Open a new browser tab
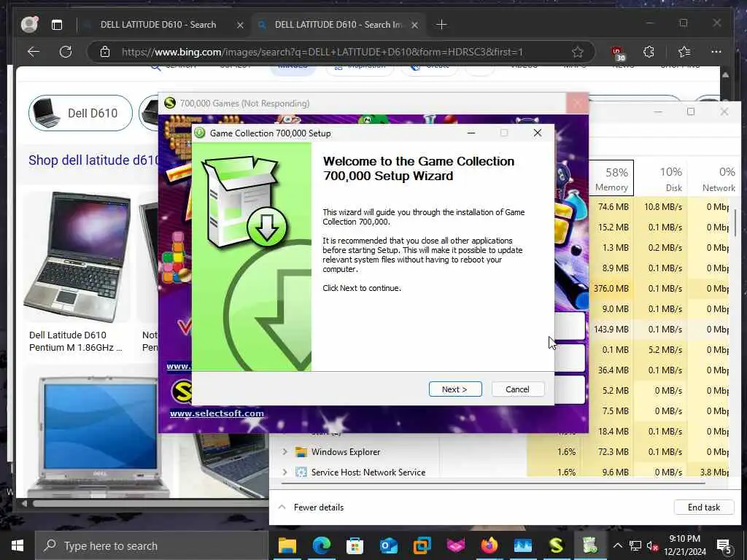Image resolution: width=747 pixels, height=560 pixels. [x=441, y=25]
